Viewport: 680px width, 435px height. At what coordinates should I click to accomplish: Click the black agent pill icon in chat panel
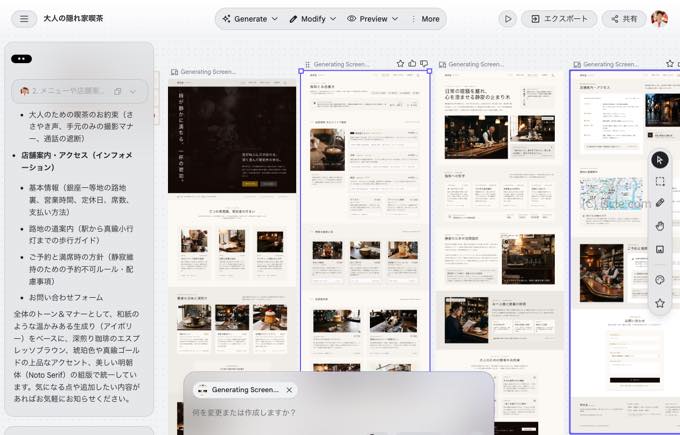click(x=21, y=59)
